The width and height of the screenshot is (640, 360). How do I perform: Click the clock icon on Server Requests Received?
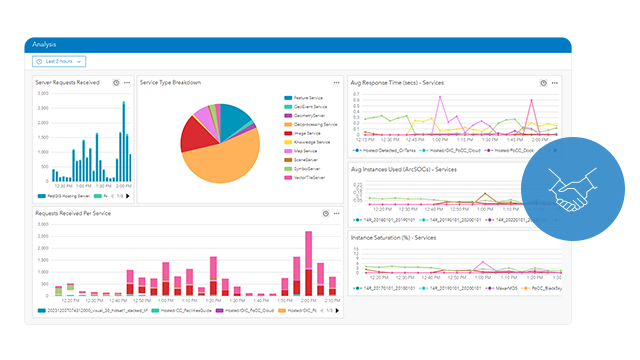coord(116,82)
